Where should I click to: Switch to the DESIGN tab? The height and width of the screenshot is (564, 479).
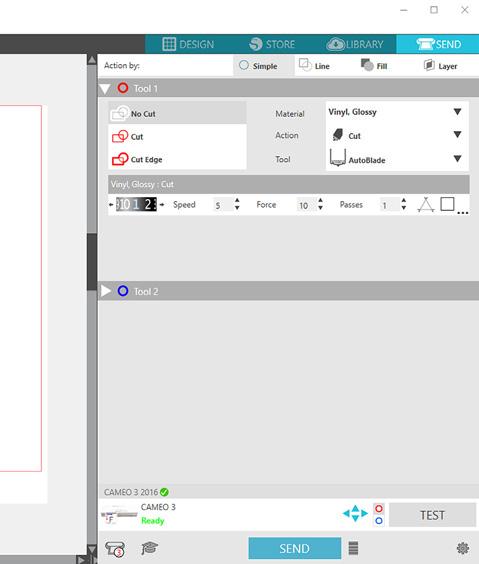[x=188, y=44]
